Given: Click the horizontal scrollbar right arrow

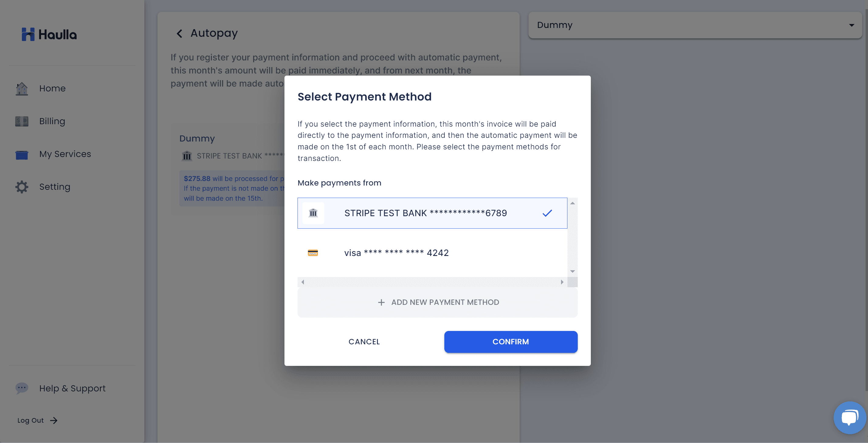Looking at the screenshot, I should pyautogui.click(x=562, y=282).
